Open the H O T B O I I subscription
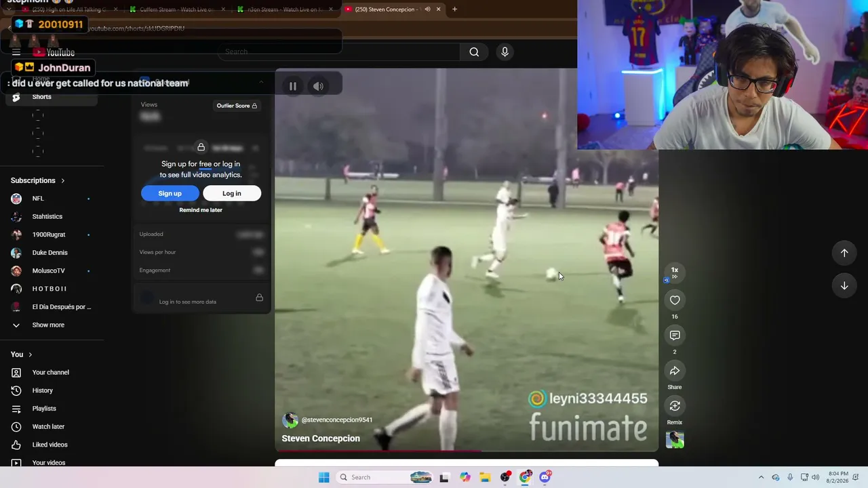The height and width of the screenshot is (488, 868). click(49, 289)
